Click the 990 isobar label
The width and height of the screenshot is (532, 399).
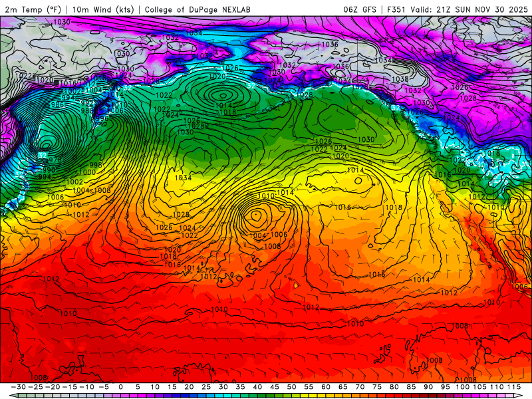click(x=49, y=170)
